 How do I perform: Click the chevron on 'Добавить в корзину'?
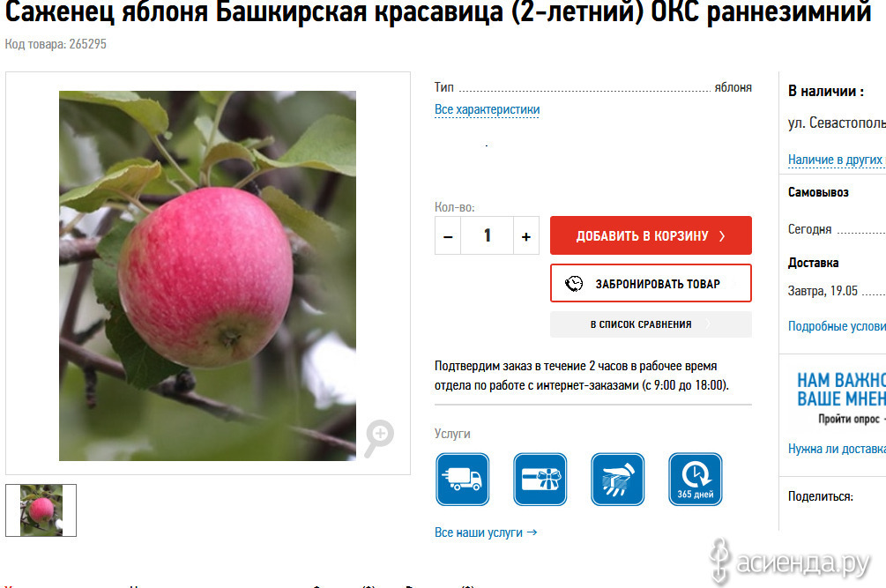[722, 236]
